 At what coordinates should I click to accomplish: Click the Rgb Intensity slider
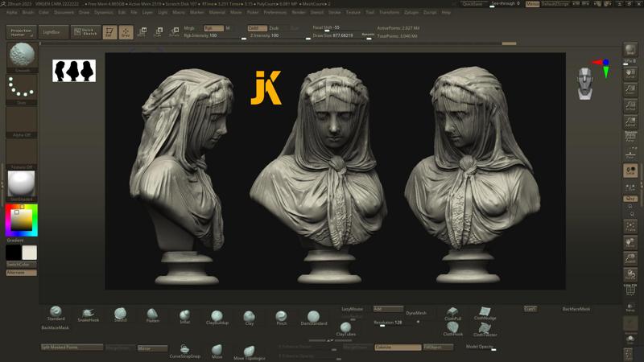coord(215,36)
